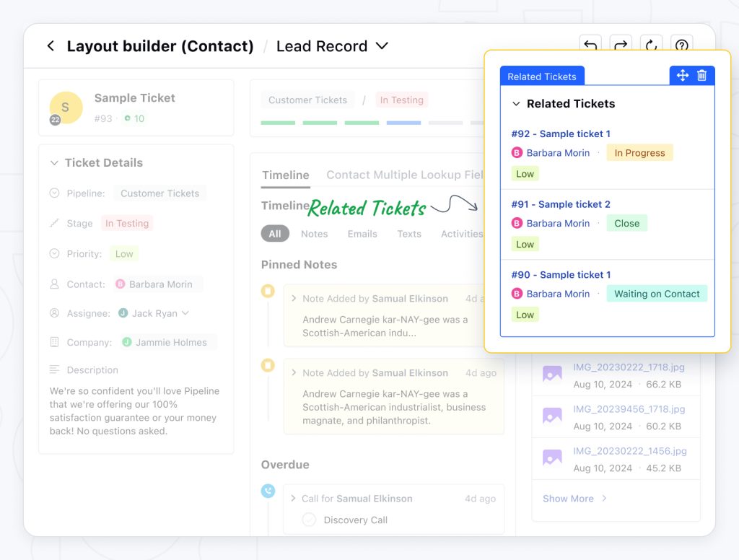Click the undo arrow icon in header
The width and height of the screenshot is (739, 560).
[x=590, y=46]
